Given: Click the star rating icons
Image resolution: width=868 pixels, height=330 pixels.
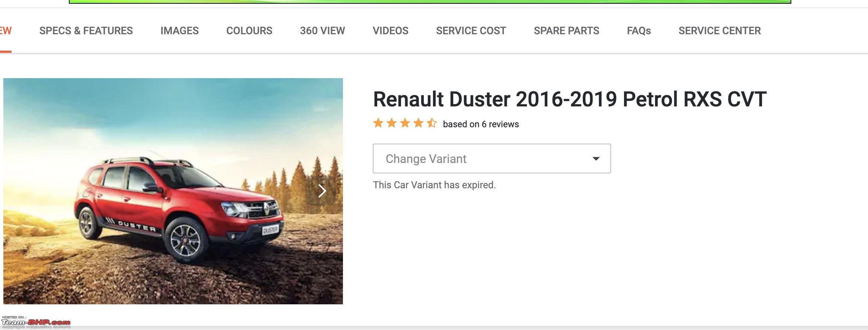Looking at the screenshot, I should click(405, 123).
